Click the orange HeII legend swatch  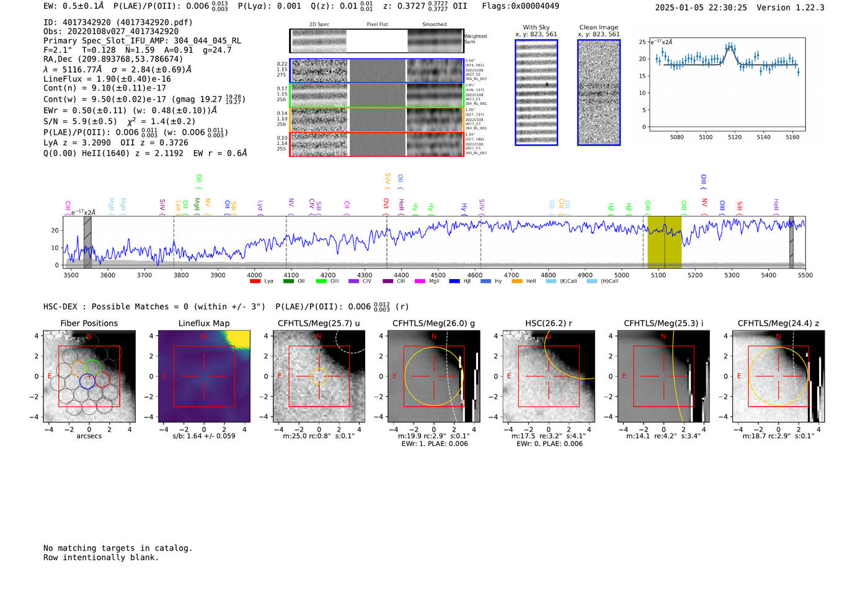point(517,282)
